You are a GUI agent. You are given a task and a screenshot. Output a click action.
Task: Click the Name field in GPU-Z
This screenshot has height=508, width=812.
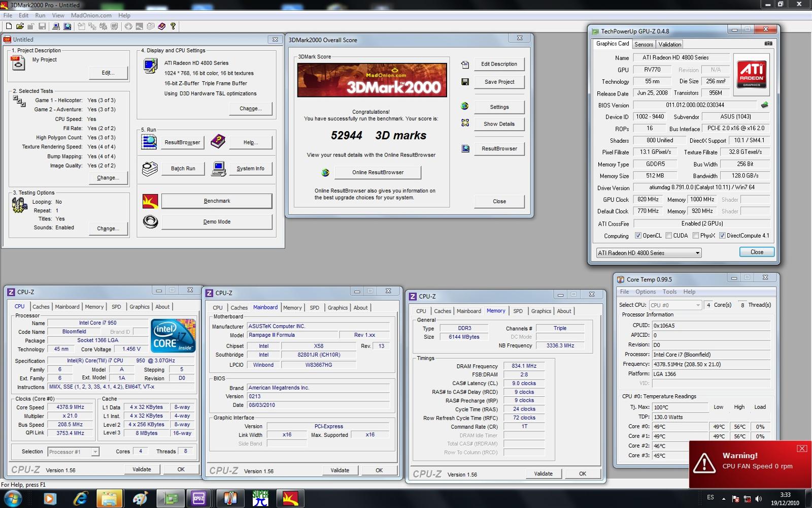tap(681, 58)
